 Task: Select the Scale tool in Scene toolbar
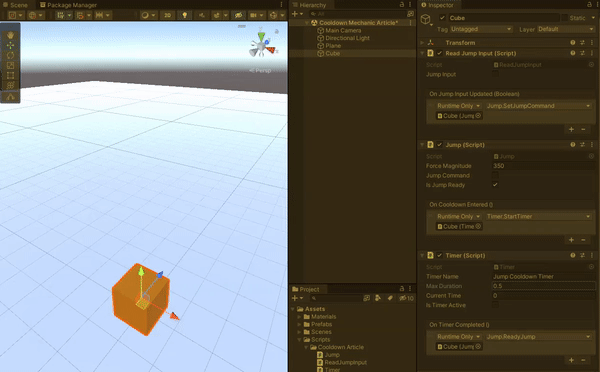coord(10,65)
